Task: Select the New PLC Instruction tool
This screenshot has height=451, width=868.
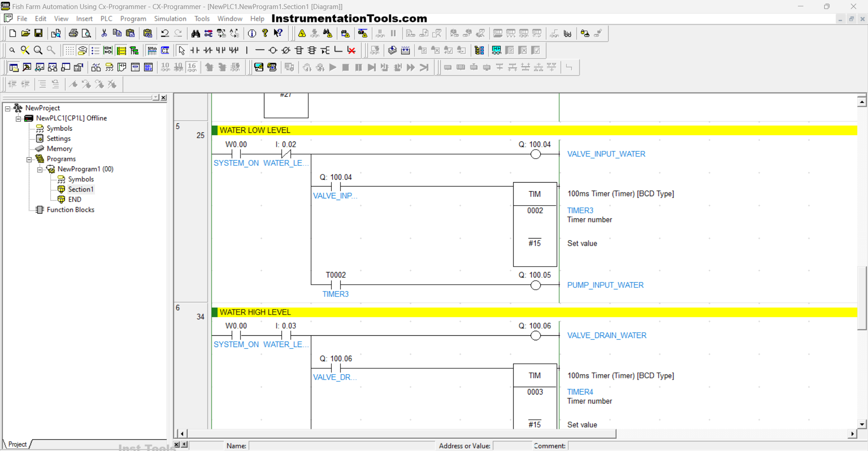Action: coord(299,50)
